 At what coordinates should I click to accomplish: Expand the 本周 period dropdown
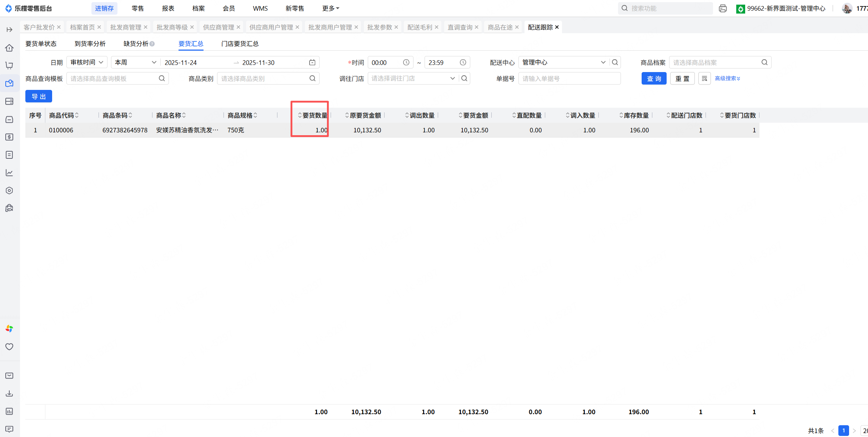pyautogui.click(x=135, y=62)
